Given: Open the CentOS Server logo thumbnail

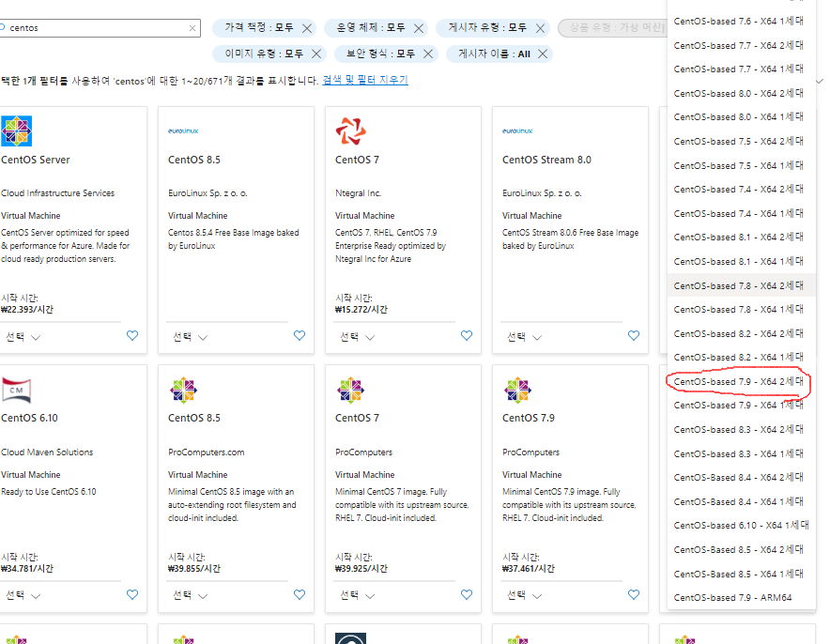Looking at the screenshot, I should [16, 130].
